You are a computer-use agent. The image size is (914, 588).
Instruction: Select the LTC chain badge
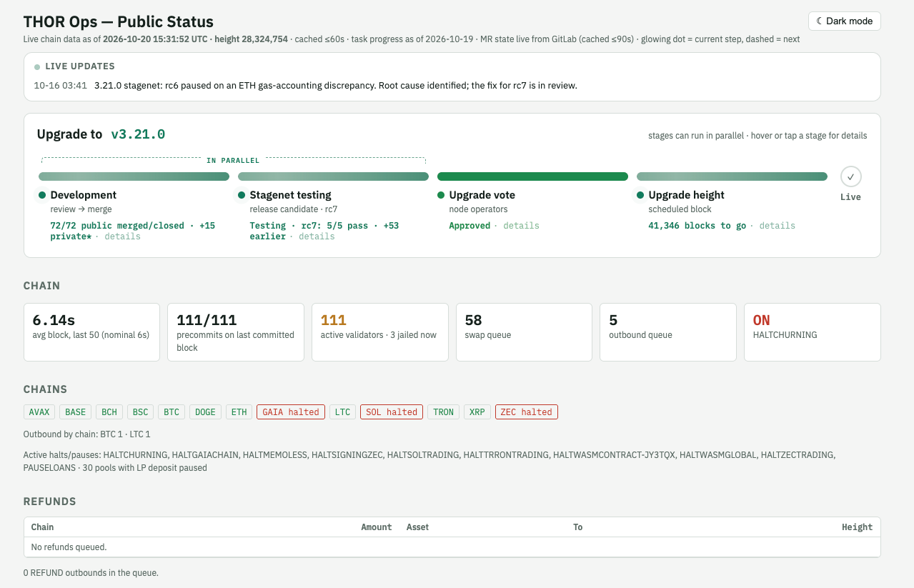coord(343,412)
